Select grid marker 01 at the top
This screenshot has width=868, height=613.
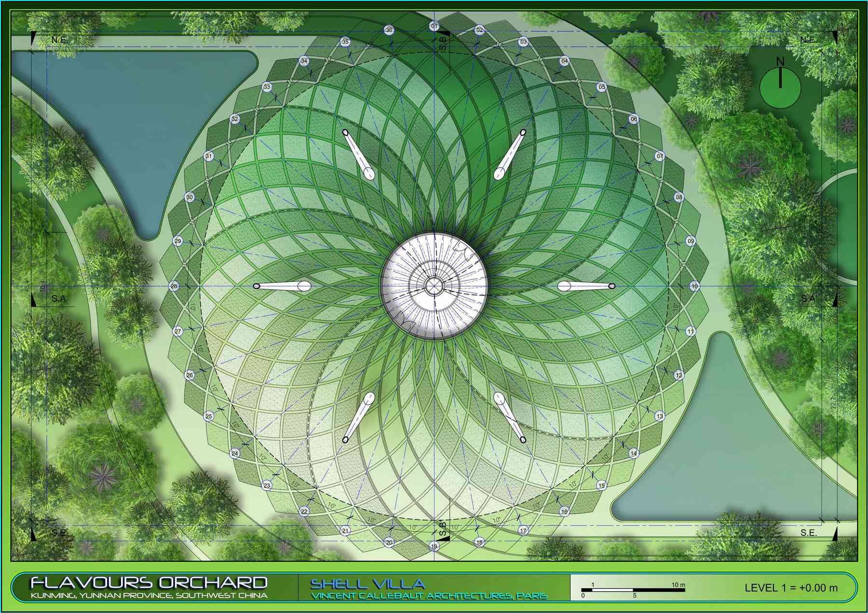click(434, 26)
